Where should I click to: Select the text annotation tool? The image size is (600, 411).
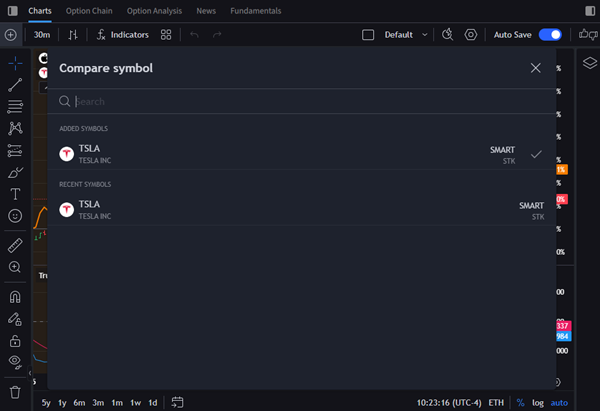15,194
